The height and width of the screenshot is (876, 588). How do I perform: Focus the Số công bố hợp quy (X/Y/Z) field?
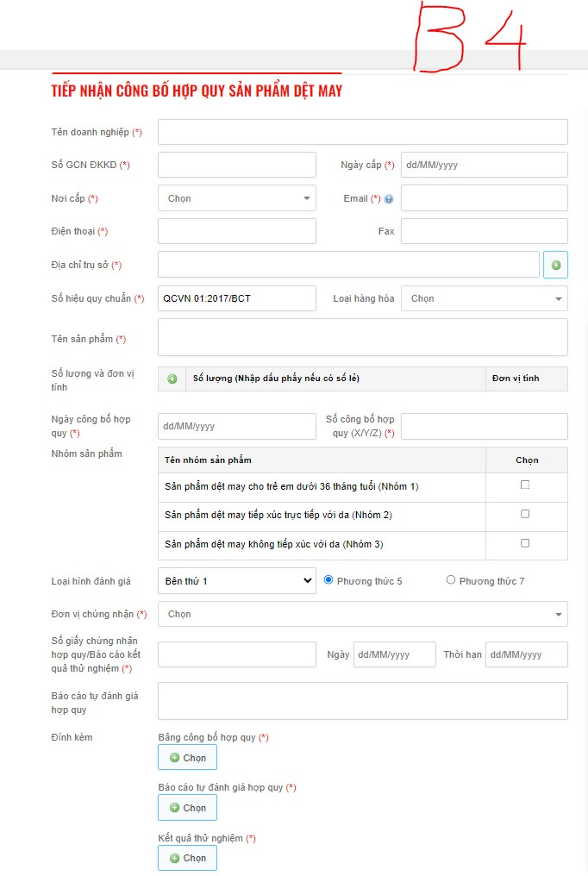click(485, 426)
